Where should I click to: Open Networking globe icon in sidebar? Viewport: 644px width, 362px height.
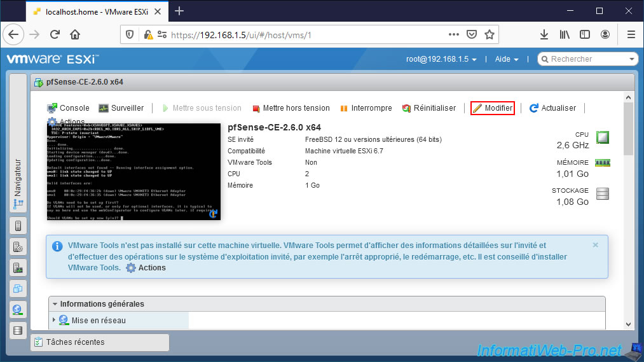click(x=18, y=309)
